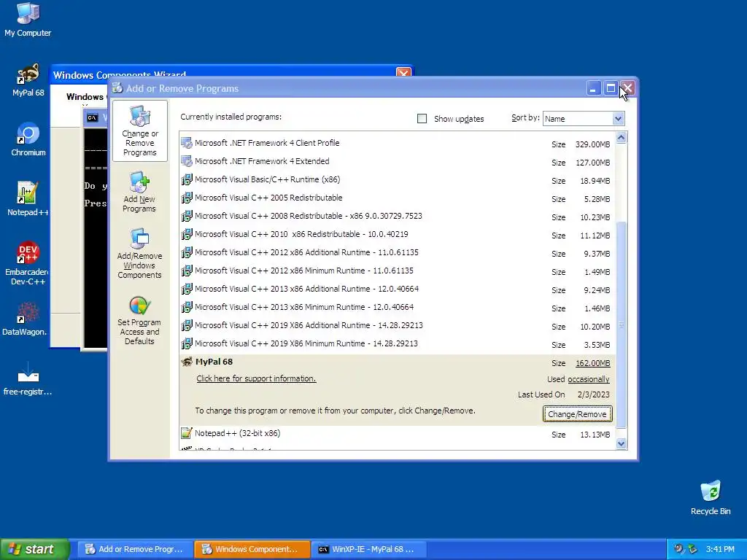The image size is (747, 560).
Task: Click icon of Visual Basic/C++ Runtime (x86)
Action: 187,180
